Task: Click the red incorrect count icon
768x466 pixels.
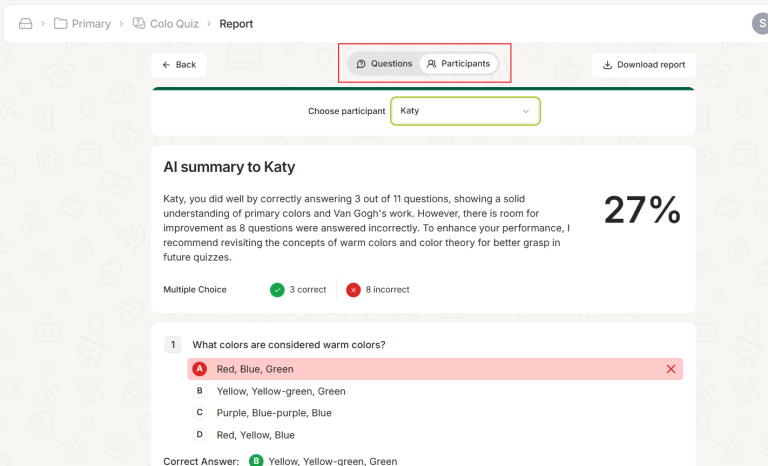Action: pyautogui.click(x=353, y=290)
